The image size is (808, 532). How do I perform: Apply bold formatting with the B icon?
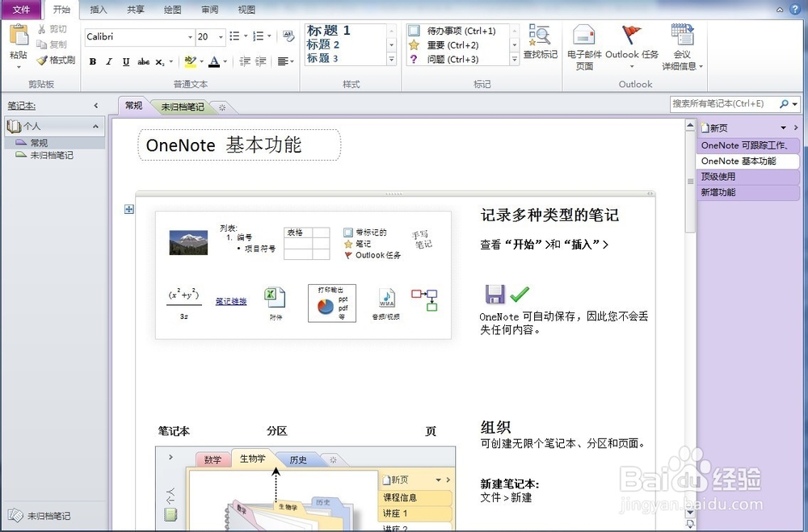pos(92,61)
